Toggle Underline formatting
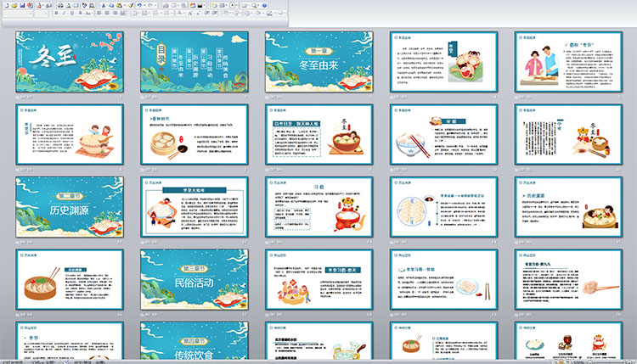 coord(72,14)
